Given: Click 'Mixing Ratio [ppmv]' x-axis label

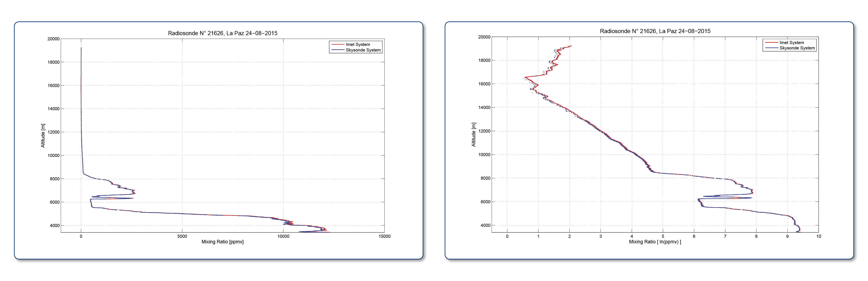Looking at the screenshot, I should coord(222,242).
